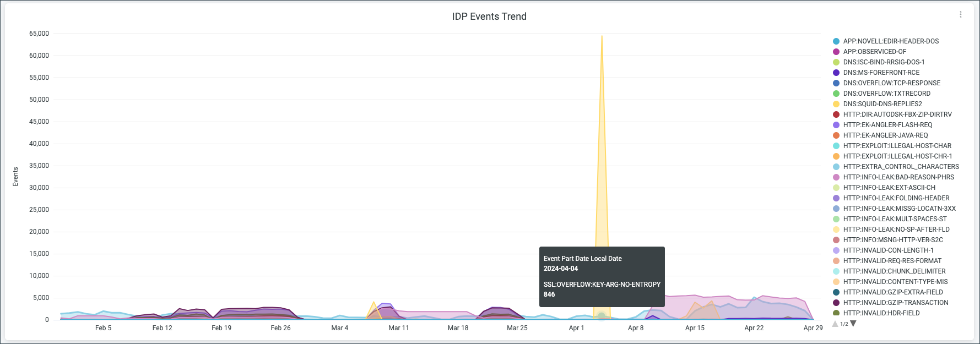Click the HTTP:EK-ANGLER-JAVA-REQ legend marker
The image size is (980, 344).
(836, 135)
